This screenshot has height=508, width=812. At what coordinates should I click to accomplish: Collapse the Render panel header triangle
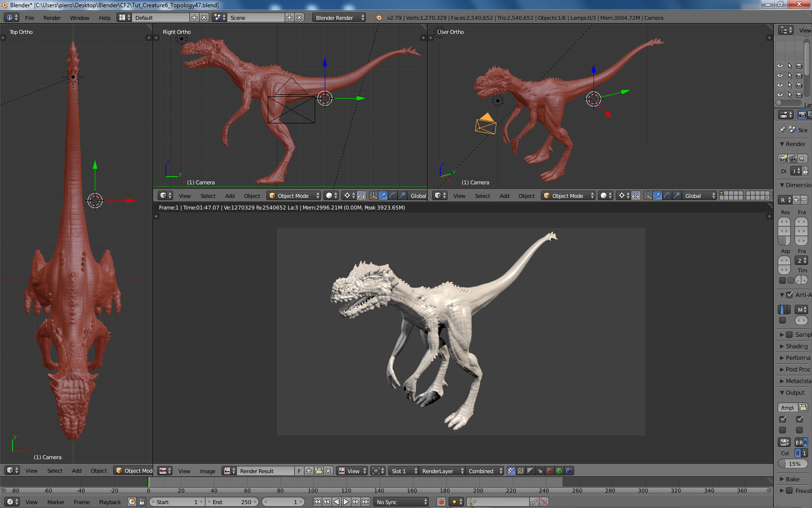pyautogui.click(x=783, y=144)
